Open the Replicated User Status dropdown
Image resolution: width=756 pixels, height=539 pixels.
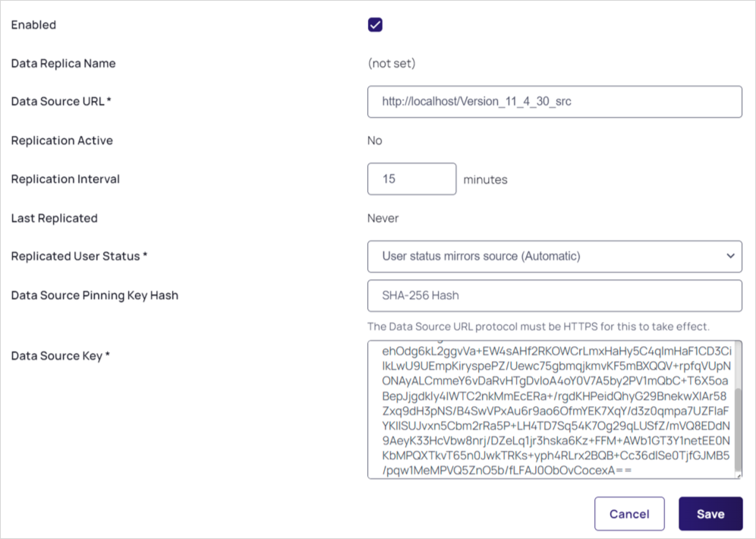554,257
